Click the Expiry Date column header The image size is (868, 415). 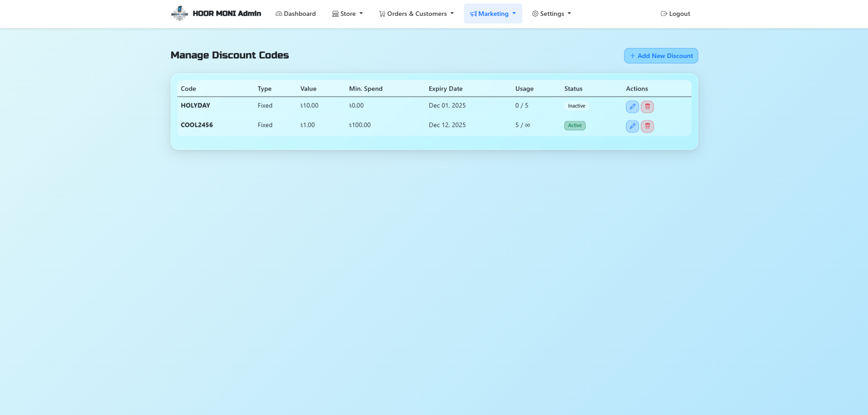(x=446, y=89)
